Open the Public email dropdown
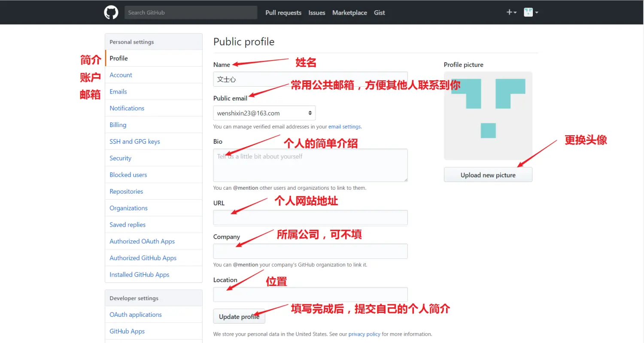This screenshot has width=644, height=343. coord(264,113)
